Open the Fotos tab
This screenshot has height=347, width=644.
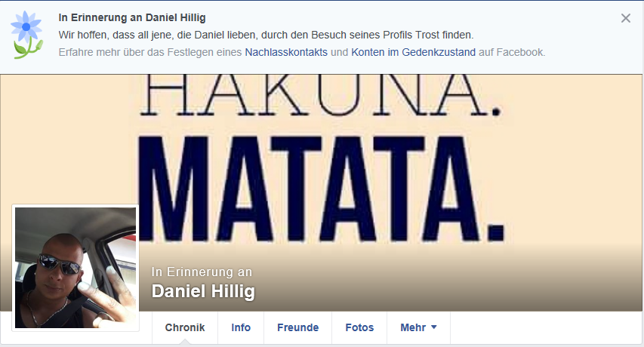(x=359, y=327)
